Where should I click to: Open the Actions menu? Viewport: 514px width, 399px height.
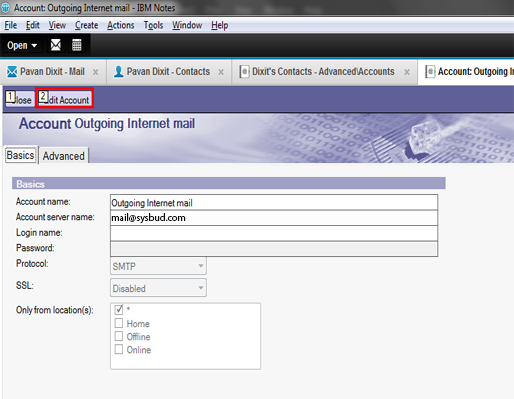coord(121,25)
